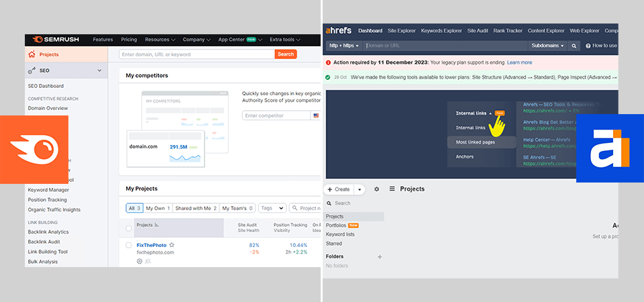This screenshot has width=644, height=302.
Task: Select Starred in Ahrefs sidebar
Action: pos(334,243)
